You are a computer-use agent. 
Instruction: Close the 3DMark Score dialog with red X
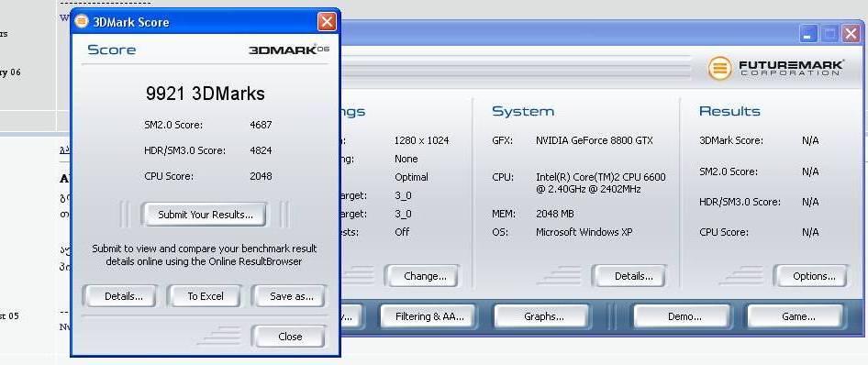[327, 22]
